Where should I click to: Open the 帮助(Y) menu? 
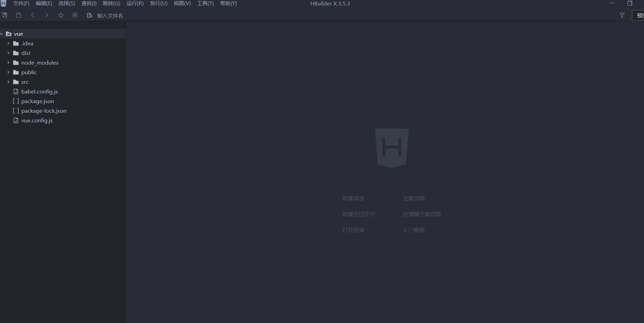point(228,3)
